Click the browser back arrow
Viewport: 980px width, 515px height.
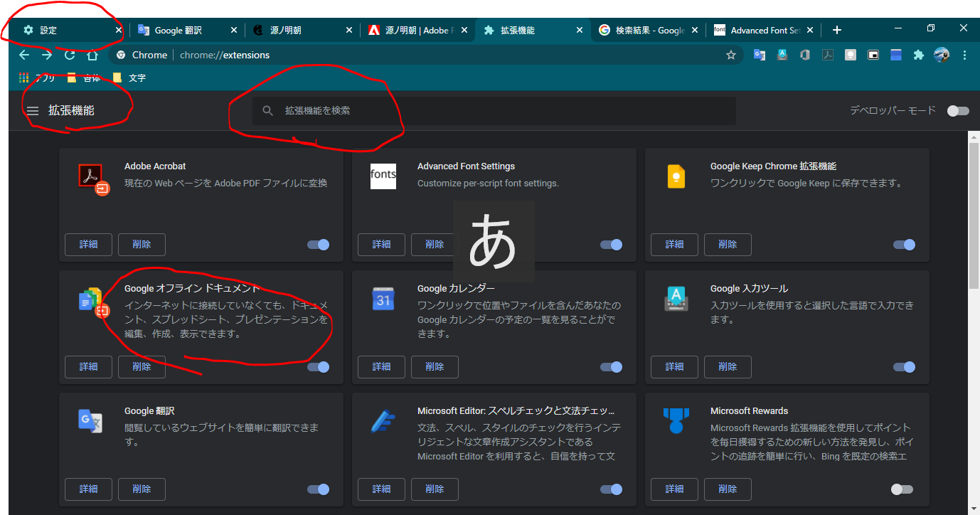(x=24, y=55)
